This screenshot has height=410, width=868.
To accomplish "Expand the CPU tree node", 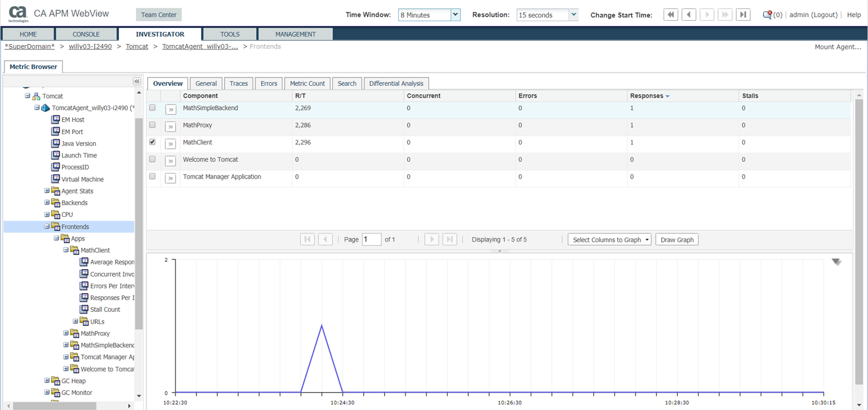I will [x=47, y=215].
